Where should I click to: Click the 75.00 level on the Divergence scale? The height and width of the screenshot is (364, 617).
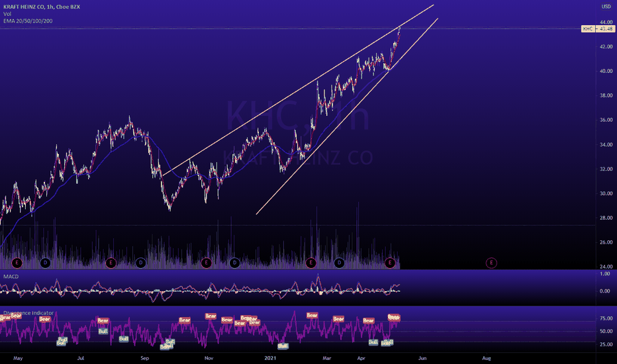point(606,318)
